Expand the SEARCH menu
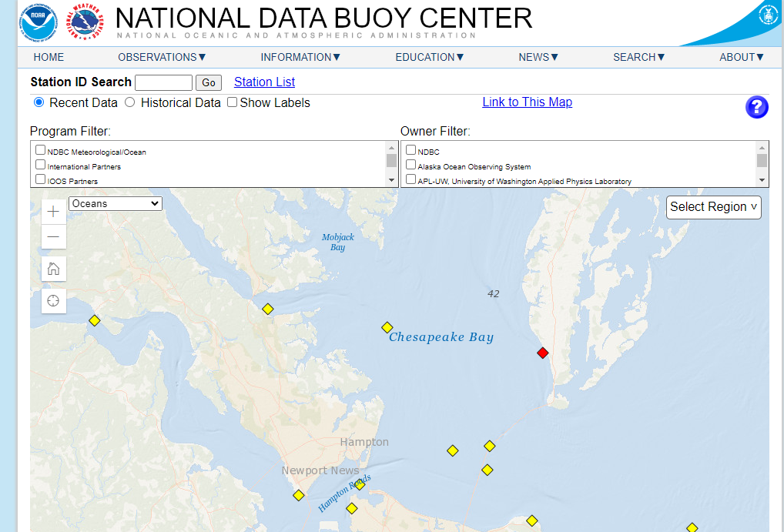784x532 pixels. click(x=639, y=57)
